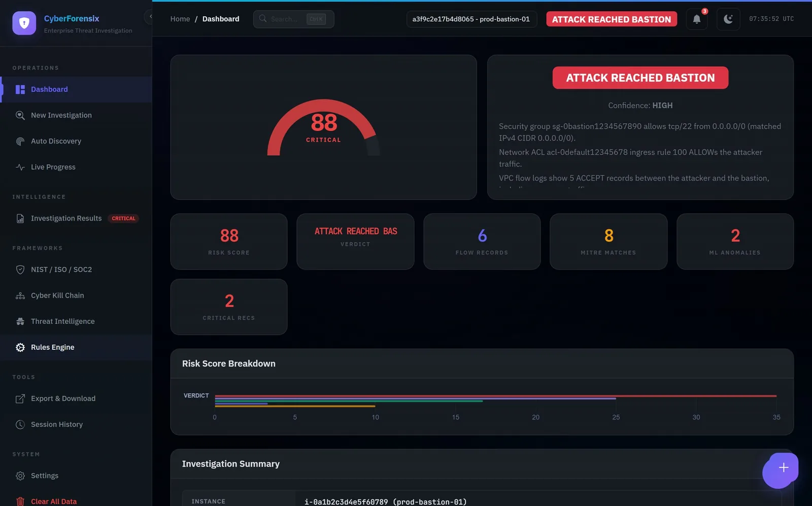Click the VERDICT axis label in chart
The image size is (812, 506).
pos(196,395)
